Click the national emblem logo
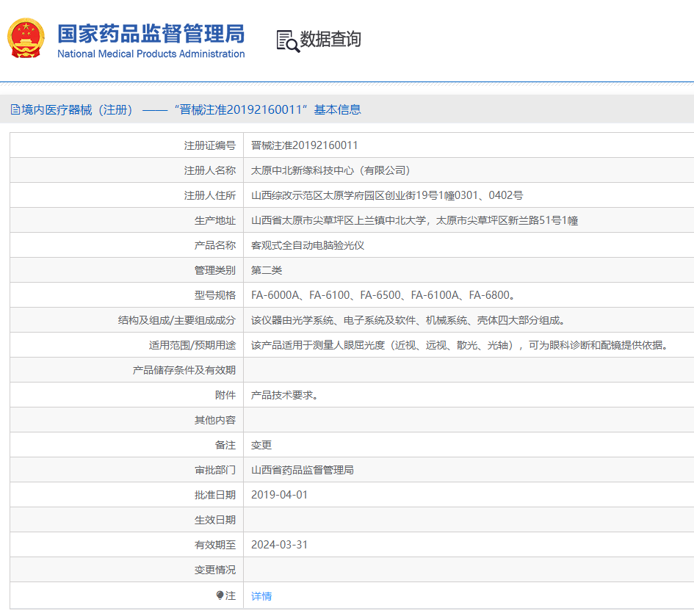Screen dimensions: 694x616 click(x=26, y=38)
